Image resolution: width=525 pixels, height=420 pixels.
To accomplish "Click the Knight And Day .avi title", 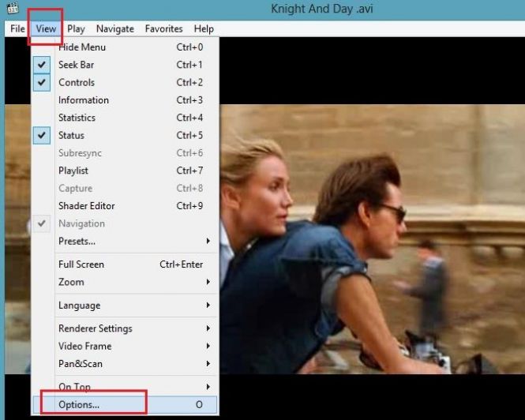I will click(x=322, y=9).
